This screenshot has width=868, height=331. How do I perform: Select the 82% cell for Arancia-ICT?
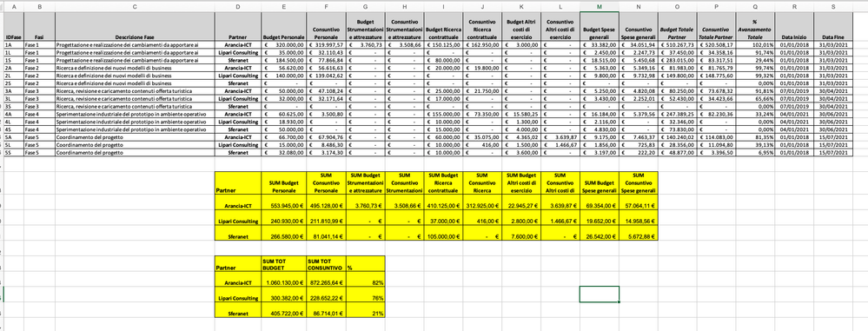(x=365, y=282)
